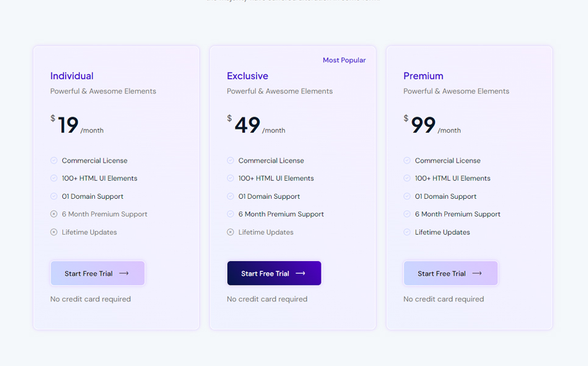
Task: Click check icon beside Premium Commercial License
Action: point(407,160)
